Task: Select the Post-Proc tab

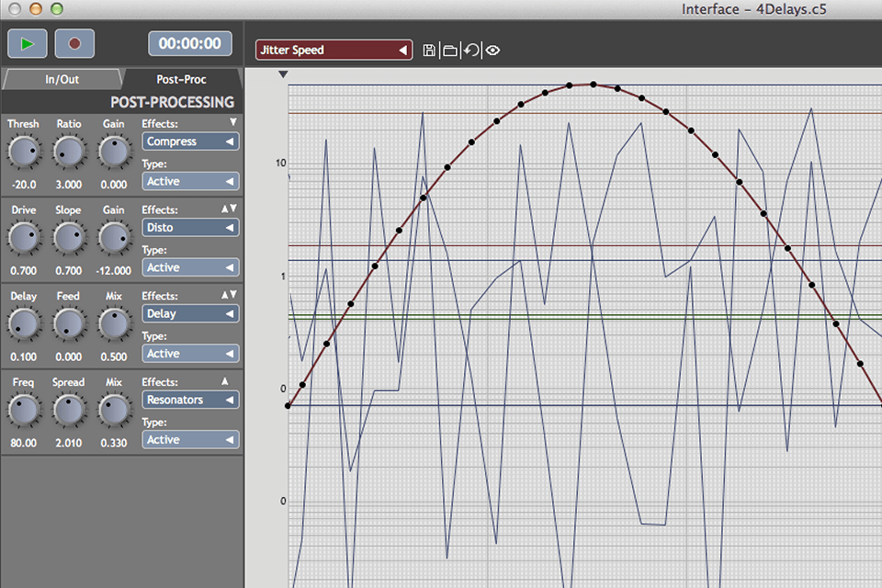Action: point(181,79)
